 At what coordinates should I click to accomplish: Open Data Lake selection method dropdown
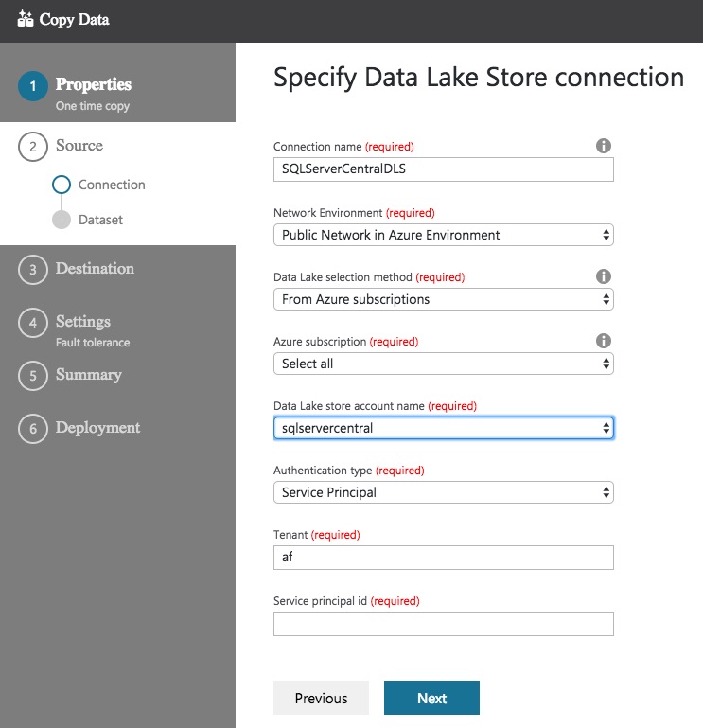point(443,299)
